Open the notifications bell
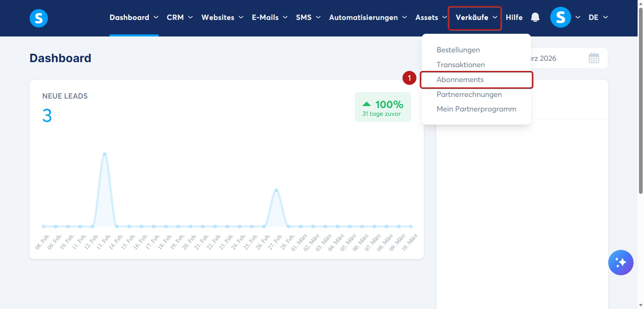This screenshot has width=644, height=309. pyautogui.click(x=535, y=17)
